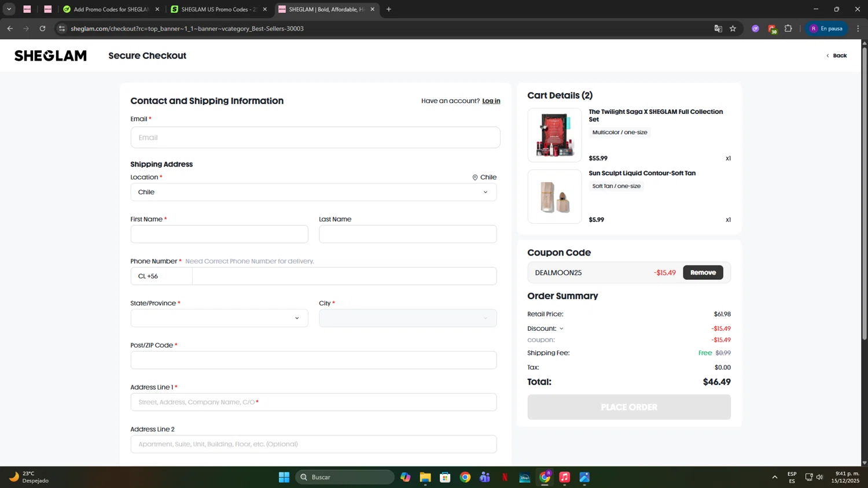Open the City dropdown
868x488 pixels.
click(x=408, y=318)
